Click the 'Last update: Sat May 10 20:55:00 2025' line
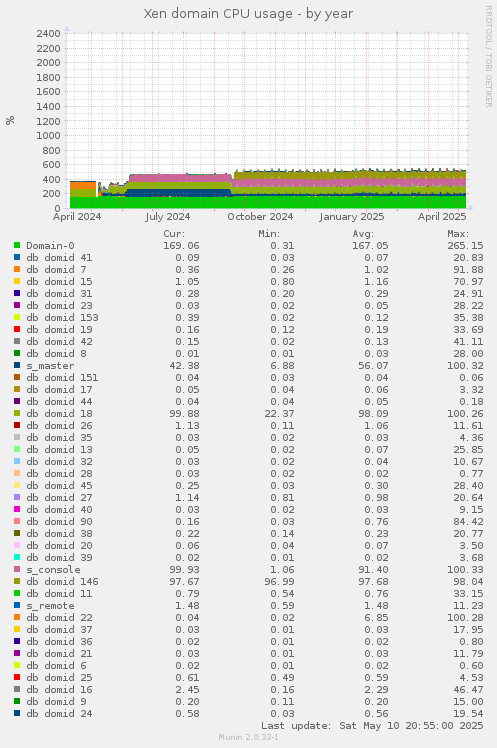This screenshot has height=748, width=497. tap(372, 726)
